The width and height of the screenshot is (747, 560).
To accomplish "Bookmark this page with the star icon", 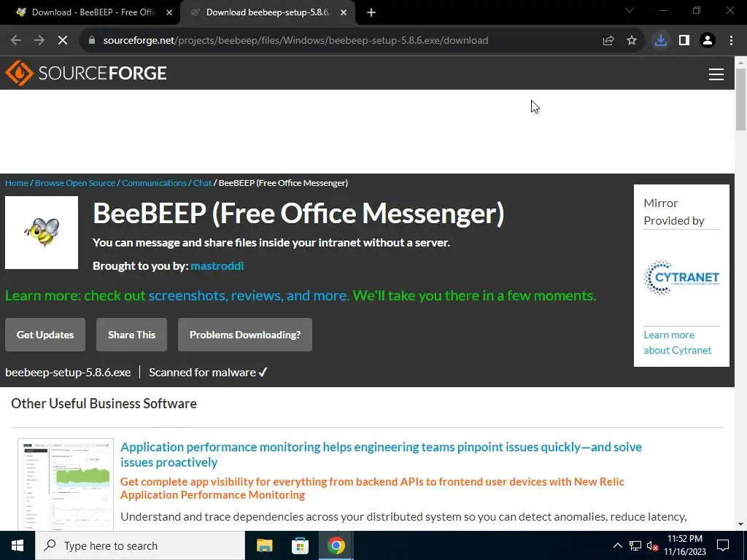I will tap(632, 41).
